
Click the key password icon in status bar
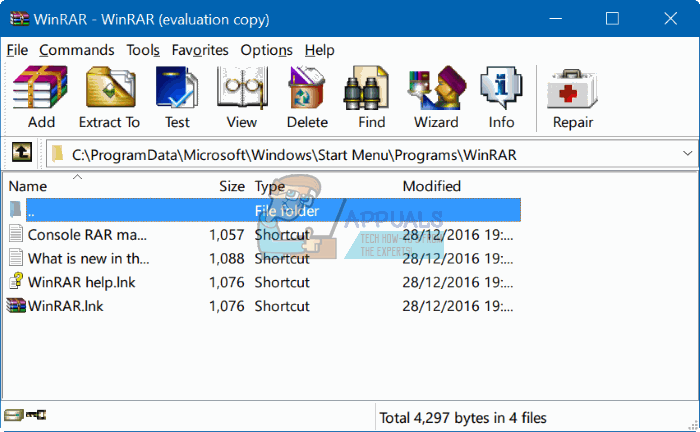(x=36, y=415)
